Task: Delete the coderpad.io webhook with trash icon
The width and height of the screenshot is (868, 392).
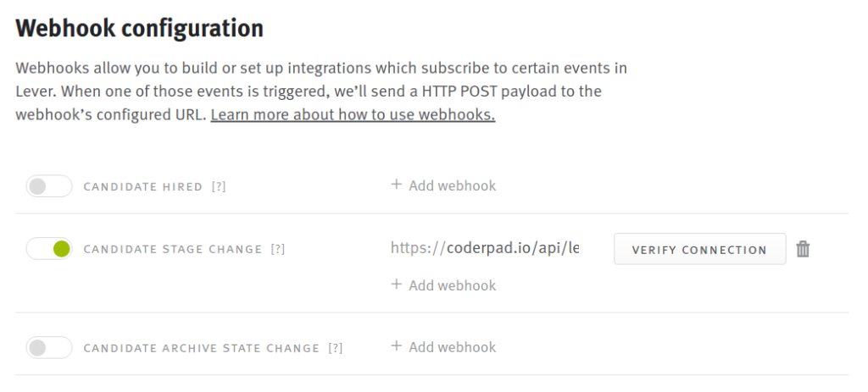Action: [803, 250]
